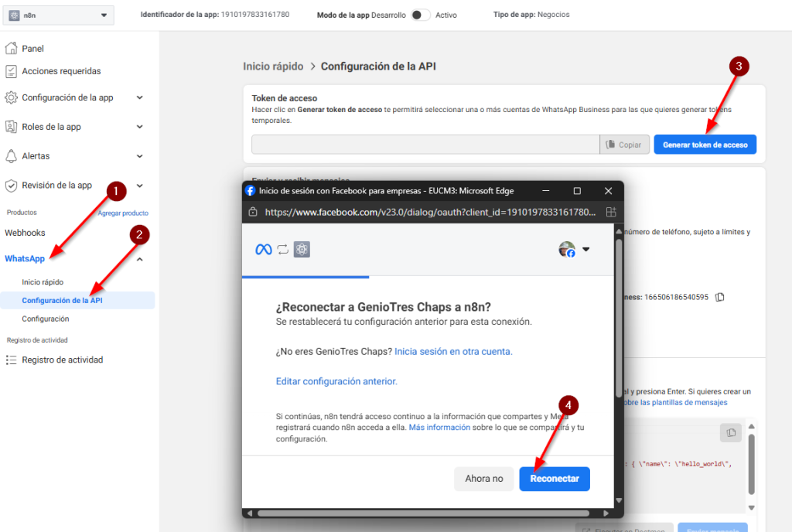Click the popup scroll-down arrow
The height and width of the screenshot is (532, 792).
point(619,500)
